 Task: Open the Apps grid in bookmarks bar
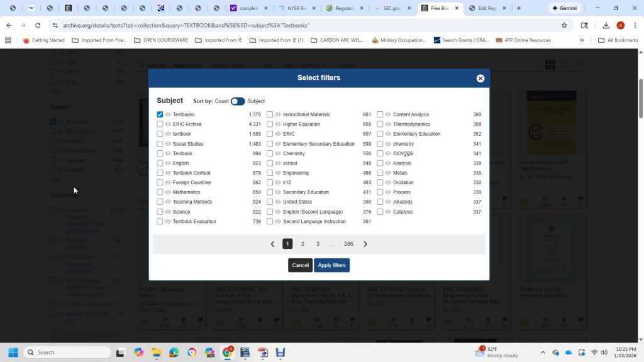pyautogui.click(x=8, y=40)
